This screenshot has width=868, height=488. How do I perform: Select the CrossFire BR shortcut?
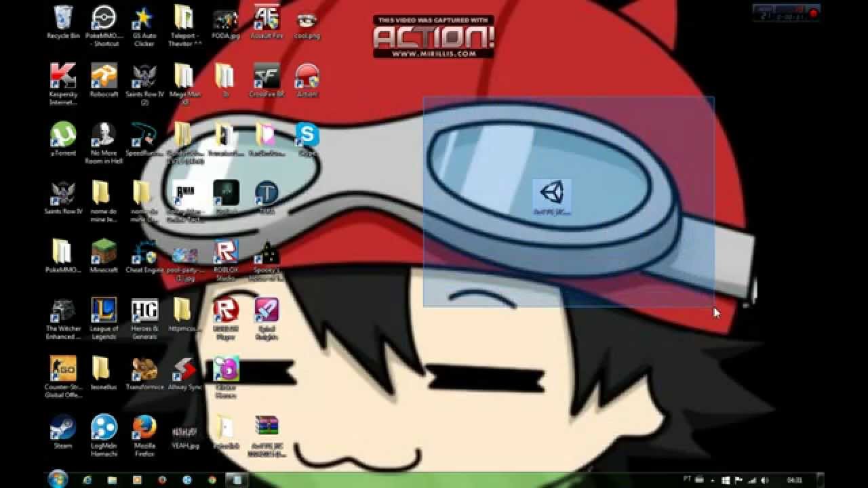click(x=266, y=81)
